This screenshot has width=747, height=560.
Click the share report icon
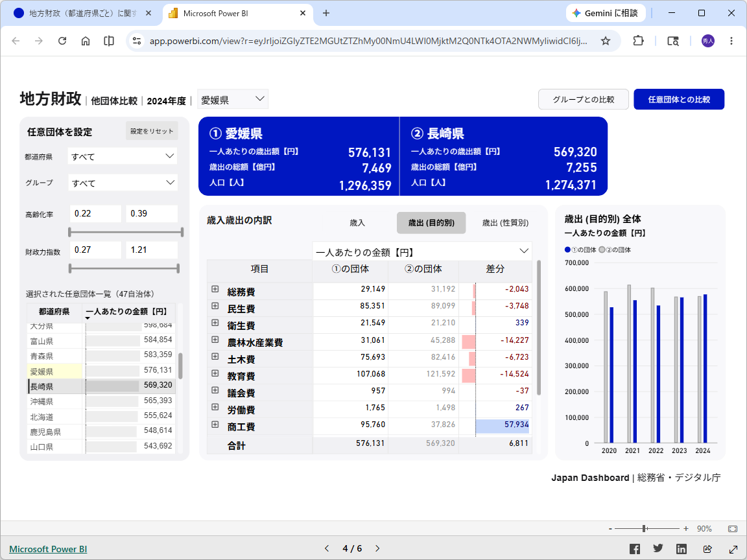(x=707, y=548)
